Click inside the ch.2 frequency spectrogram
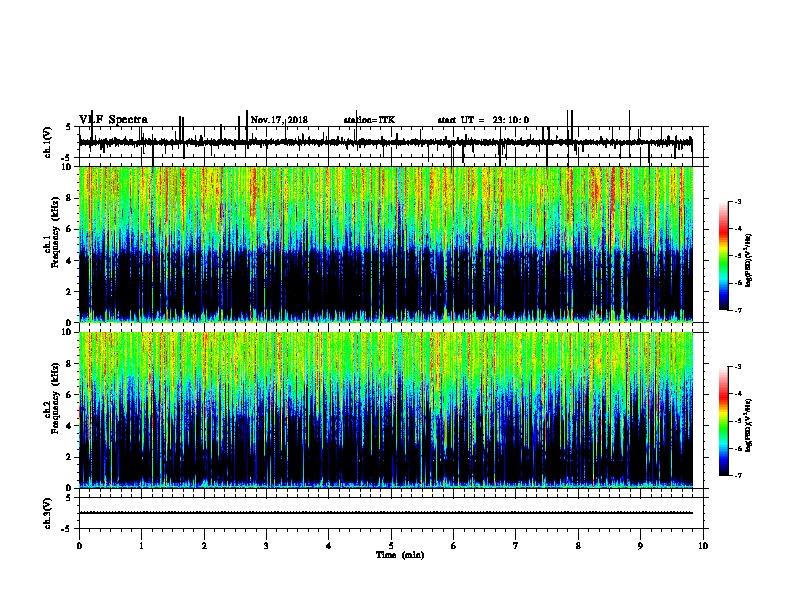This screenshot has height=612, width=792. (385, 410)
